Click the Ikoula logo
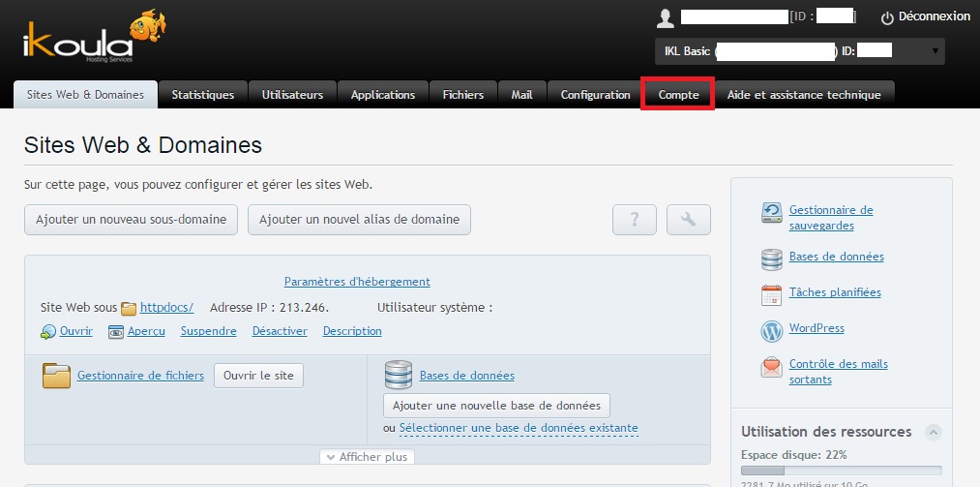The width and height of the screenshot is (980, 487). [92, 39]
